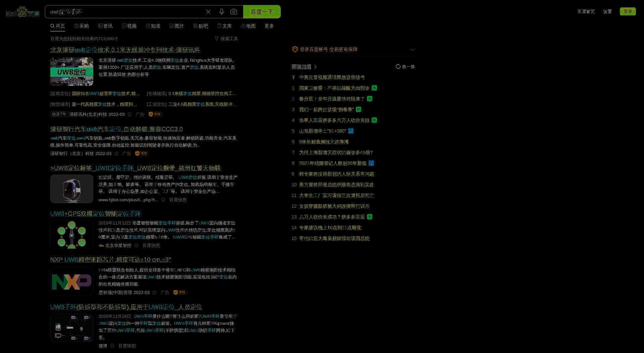This screenshot has width=644, height=353.
Task: Open 百度热搜 heading link
Action: tap(304, 67)
